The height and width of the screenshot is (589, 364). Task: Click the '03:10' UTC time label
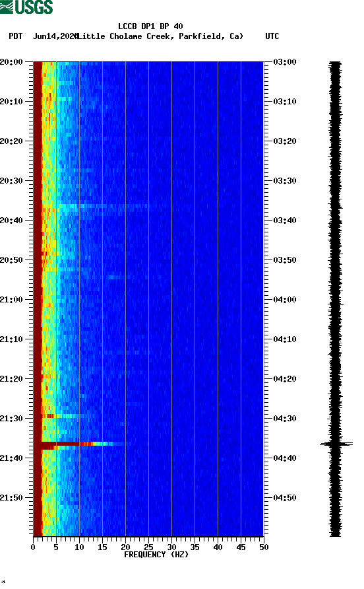point(285,102)
